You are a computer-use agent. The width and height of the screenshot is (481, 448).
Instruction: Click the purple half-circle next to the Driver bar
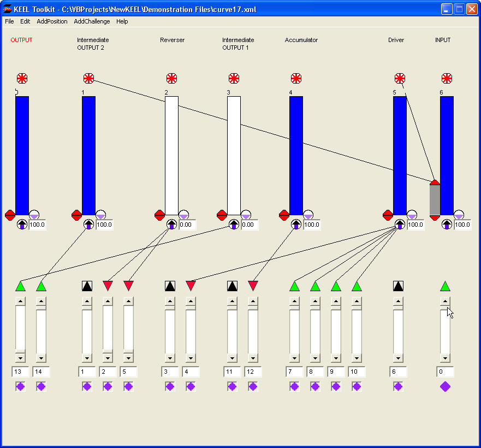pos(412,215)
